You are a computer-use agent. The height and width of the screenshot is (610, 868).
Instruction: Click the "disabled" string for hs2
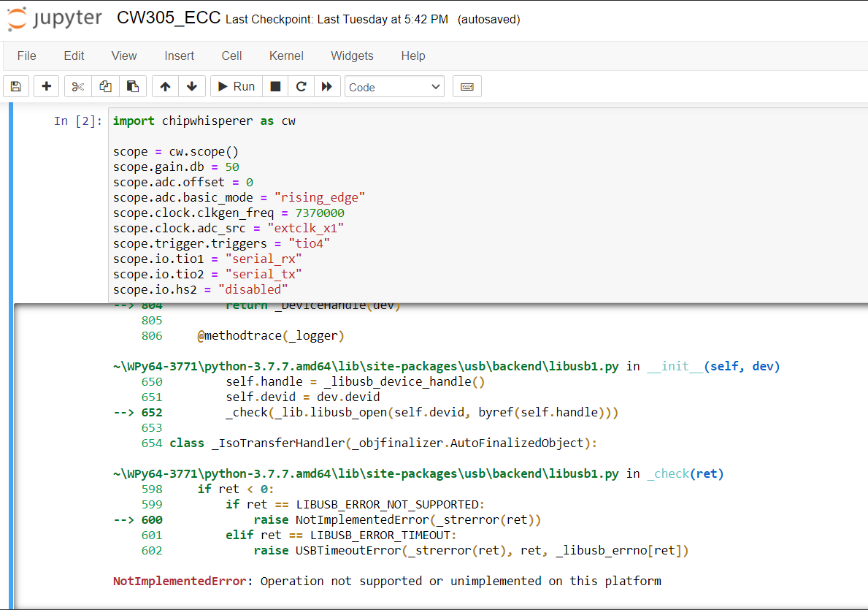click(x=253, y=290)
